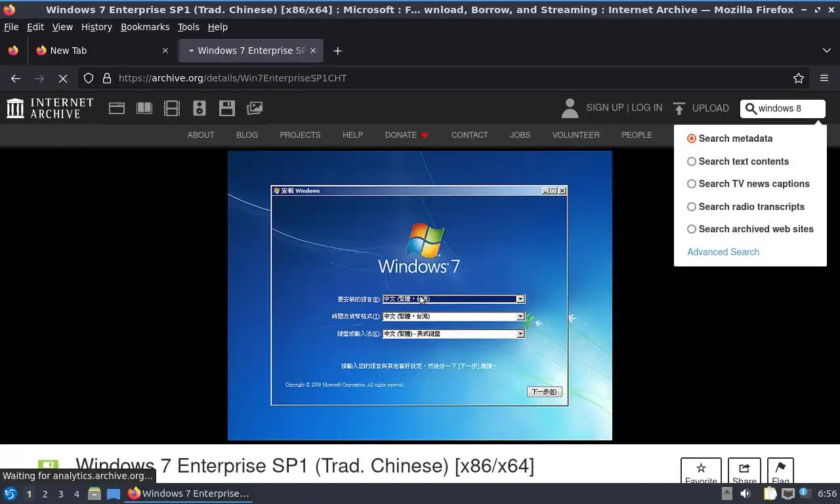Image resolution: width=840 pixels, height=504 pixels.
Task: Open the CONTACT navigation link
Action: pyautogui.click(x=469, y=135)
